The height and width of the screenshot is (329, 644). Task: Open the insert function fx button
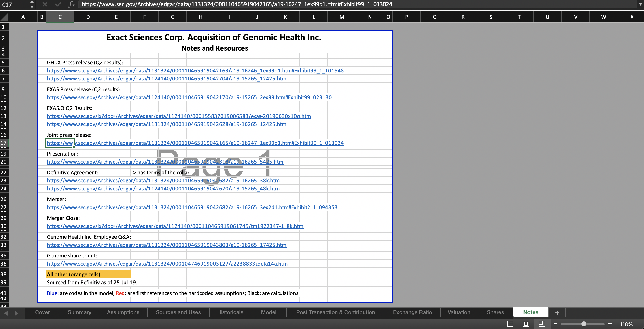(x=72, y=4)
